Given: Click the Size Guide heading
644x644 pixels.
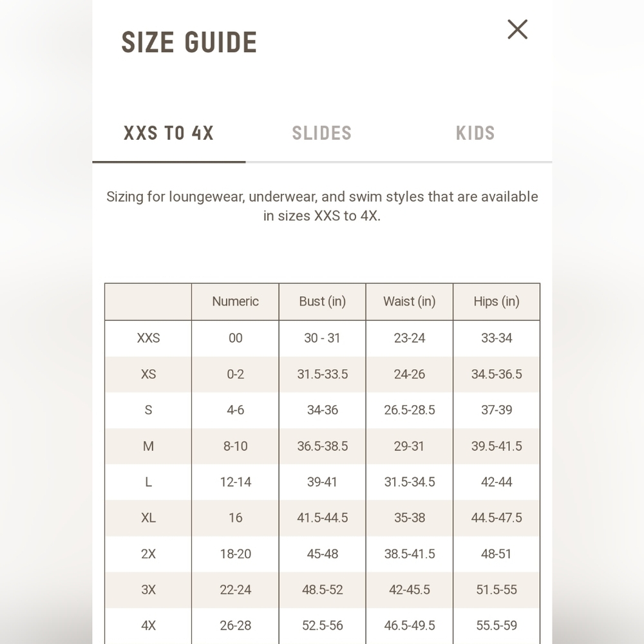Looking at the screenshot, I should [189, 43].
